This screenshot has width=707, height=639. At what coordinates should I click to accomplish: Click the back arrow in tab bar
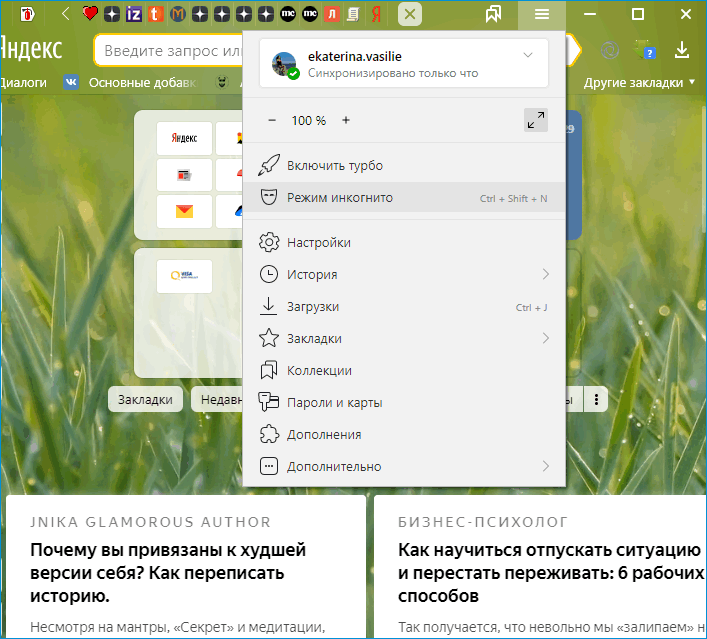(x=66, y=14)
